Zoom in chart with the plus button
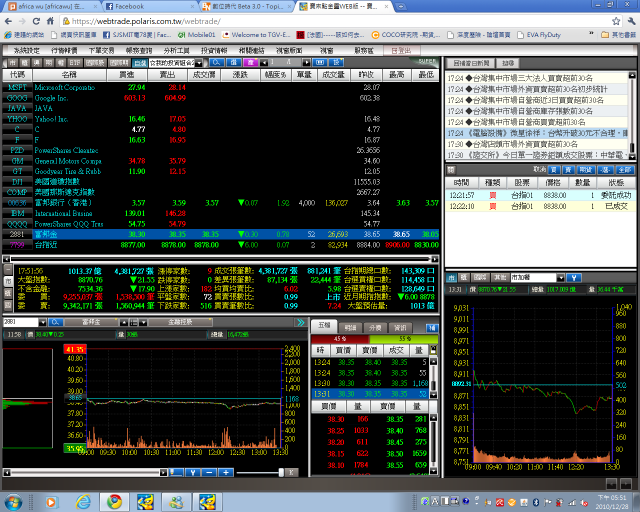640x512 pixels. coord(226,472)
